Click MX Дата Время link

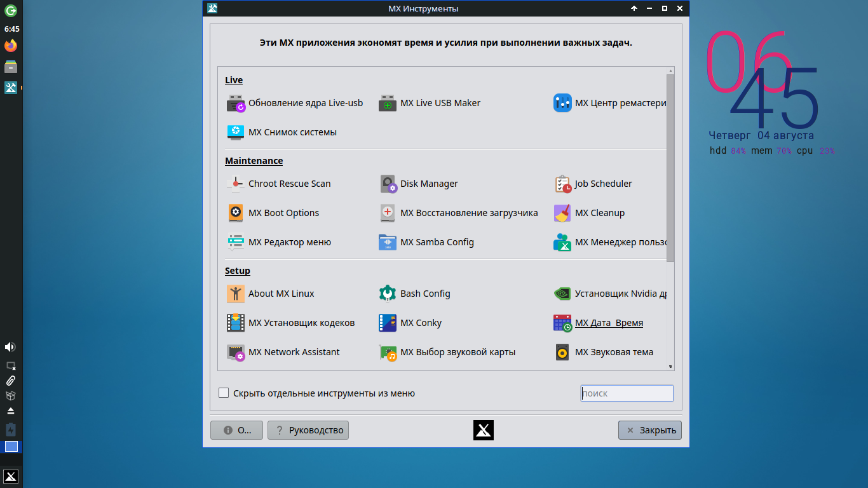point(608,323)
